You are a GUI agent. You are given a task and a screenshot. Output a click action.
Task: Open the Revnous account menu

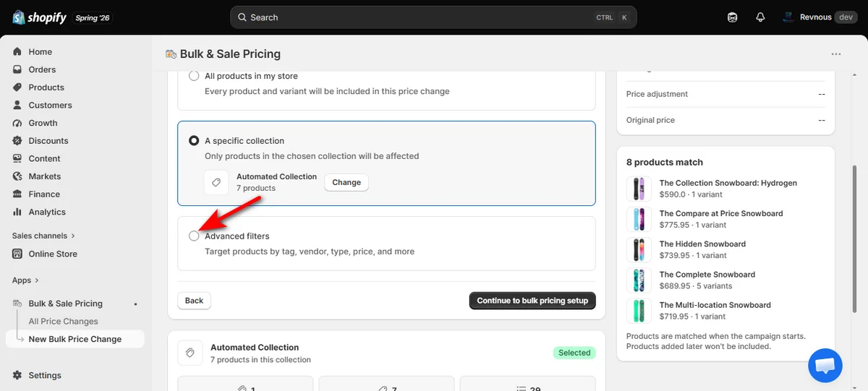(x=820, y=17)
